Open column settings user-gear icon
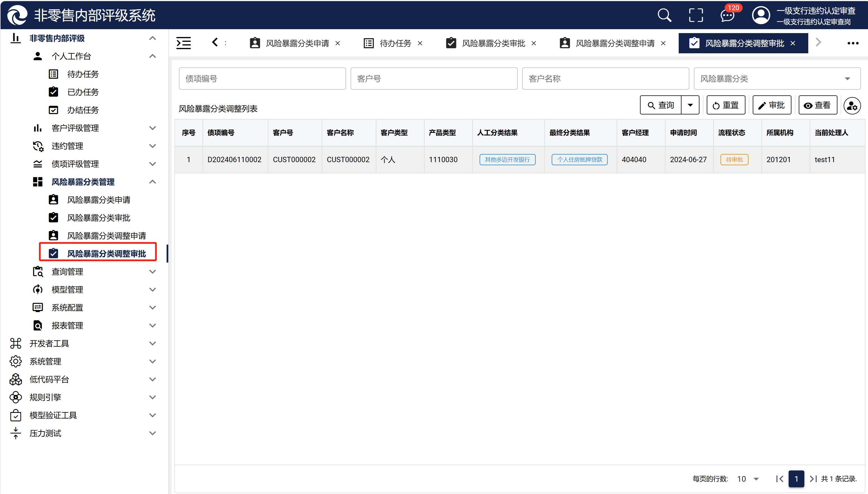This screenshot has height=494, width=868. click(x=852, y=106)
